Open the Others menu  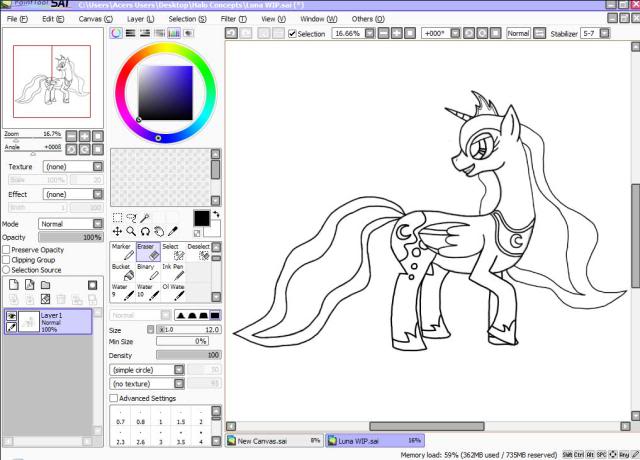pos(368,19)
